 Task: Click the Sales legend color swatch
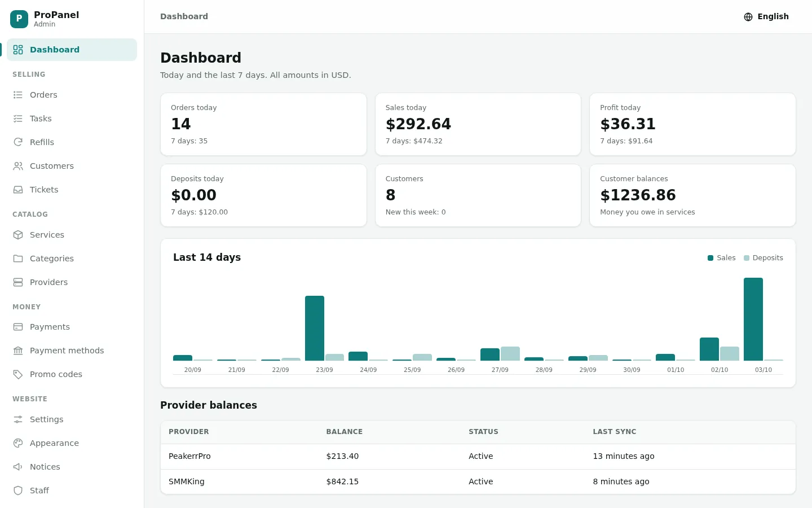pos(710,258)
